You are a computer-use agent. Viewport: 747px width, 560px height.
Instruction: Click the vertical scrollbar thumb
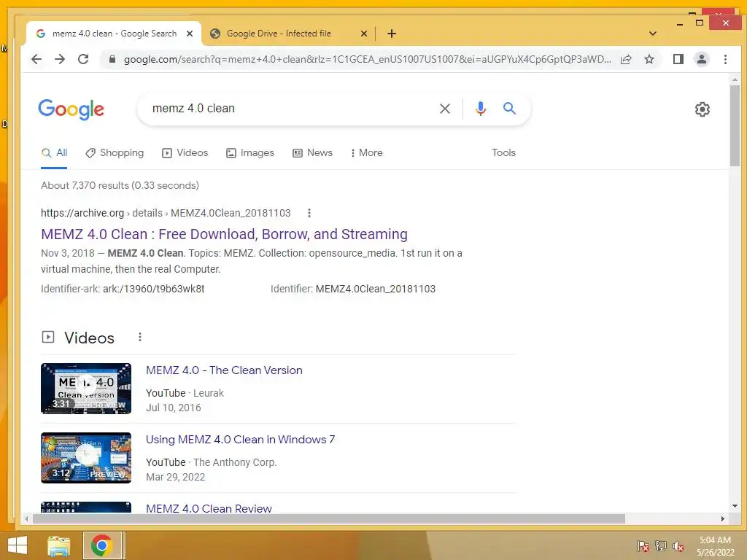[x=735, y=125]
